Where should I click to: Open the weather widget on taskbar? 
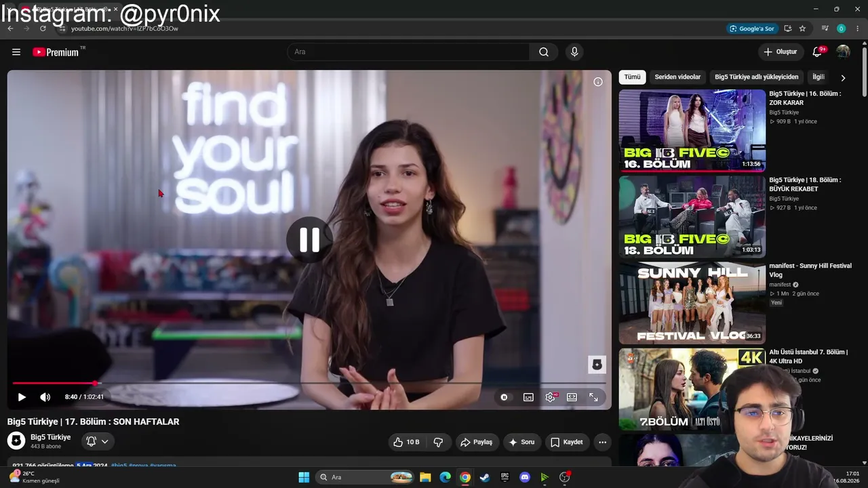point(34,477)
